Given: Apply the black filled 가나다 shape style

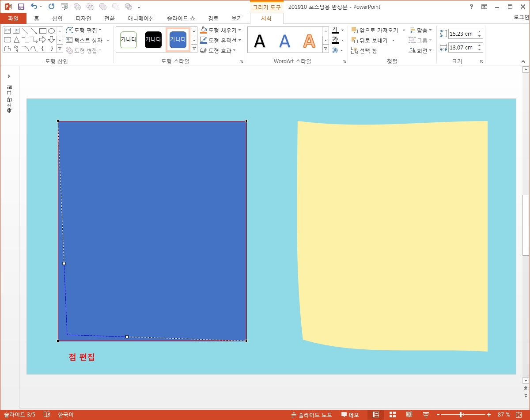Looking at the screenshot, I should click(153, 40).
